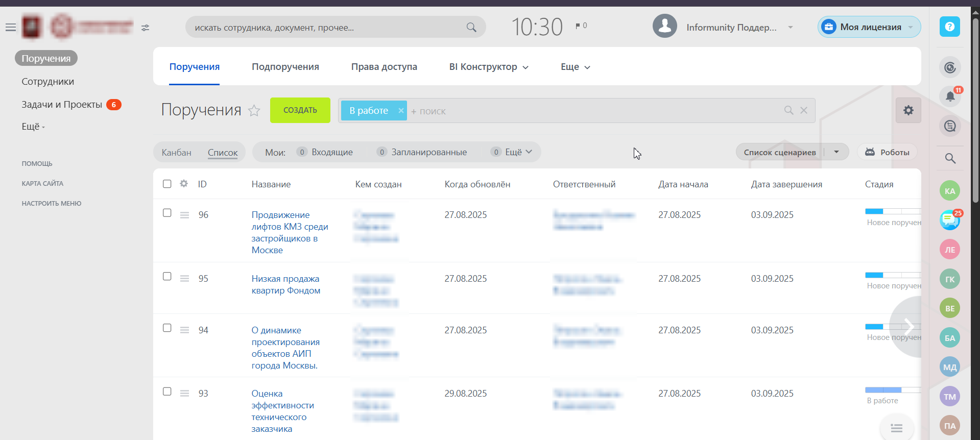Screen dimensions: 980x440
Task: Open list settings gear button
Action: (x=908, y=110)
